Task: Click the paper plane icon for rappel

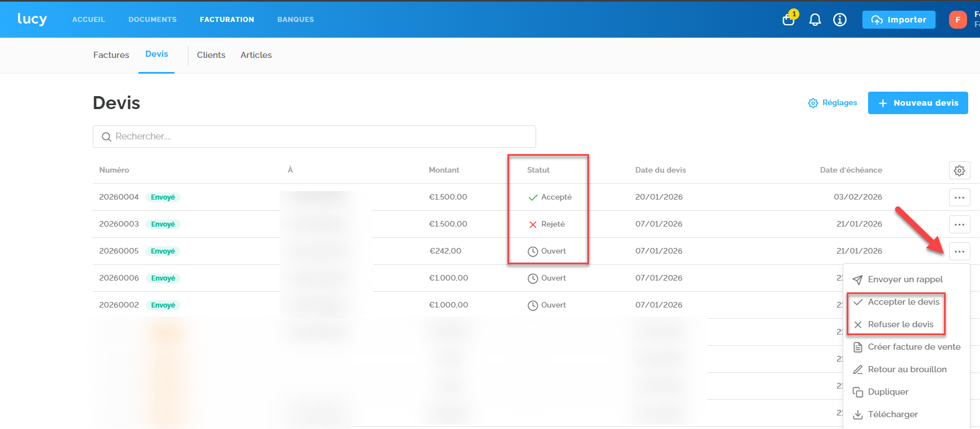Action: (x=857, y=280)
